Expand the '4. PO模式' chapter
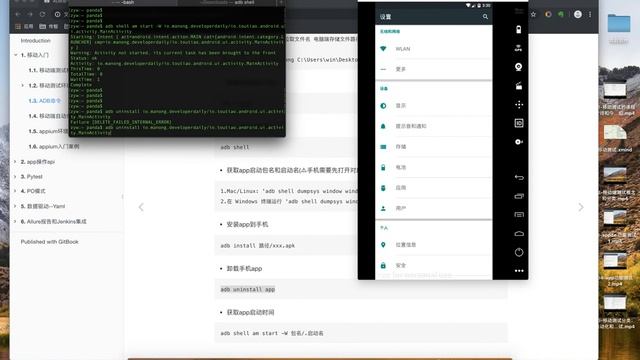Viewport: 640px width, 360px height. pos(16,191)
